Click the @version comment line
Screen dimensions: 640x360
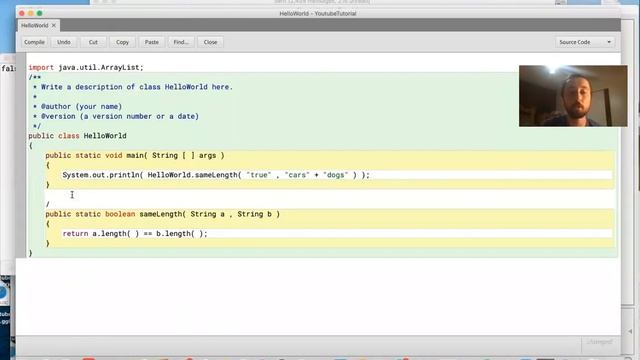(x=116, y=116)
